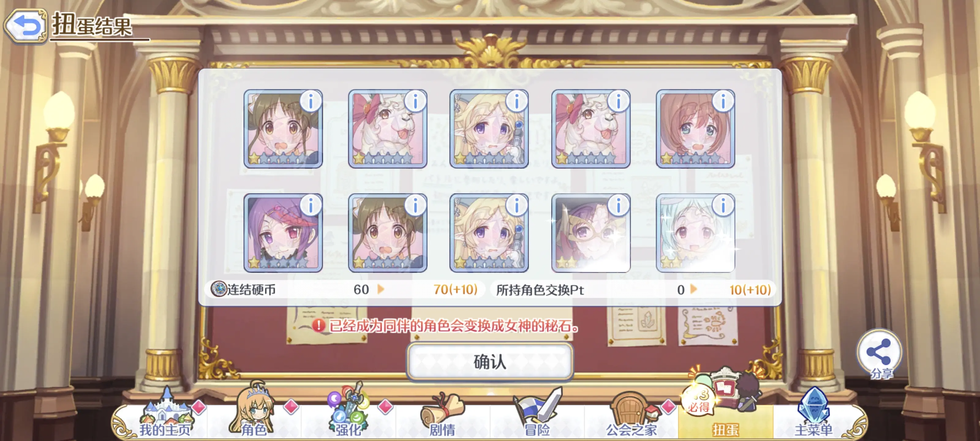Tap the blue back arrow icon
The width and height of the screenshot is (980, 441).
(x=25, y=26)
